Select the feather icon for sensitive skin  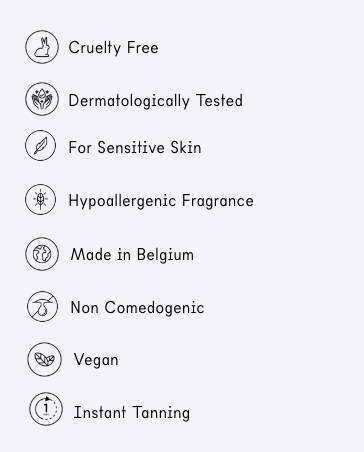tap(41, 146)
